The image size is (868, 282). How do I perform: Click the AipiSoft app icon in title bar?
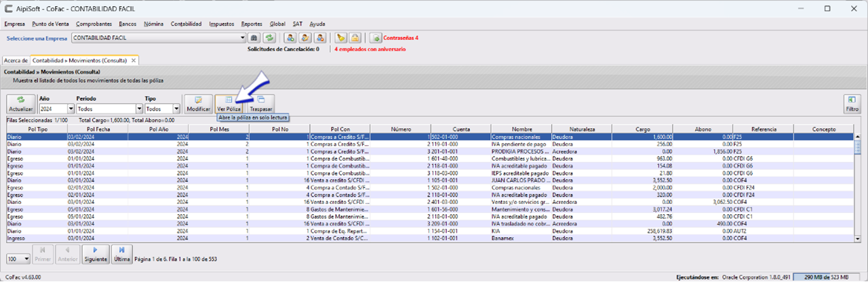8,9
